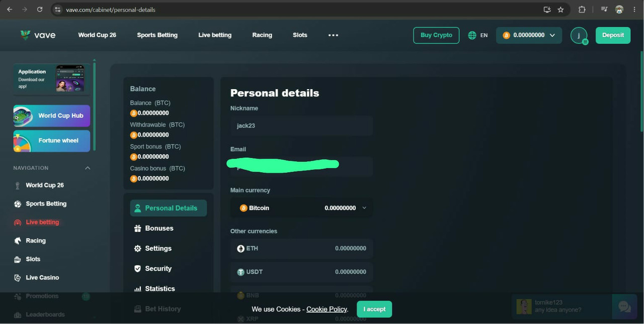Open the Cookie Policy link
This screenshot has height=324, width=644.
327,309
